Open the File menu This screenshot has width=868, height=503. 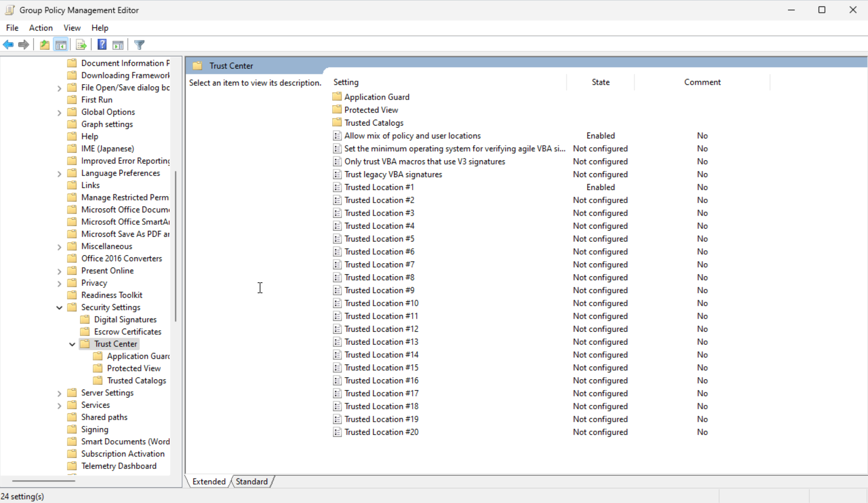point(12,28)
